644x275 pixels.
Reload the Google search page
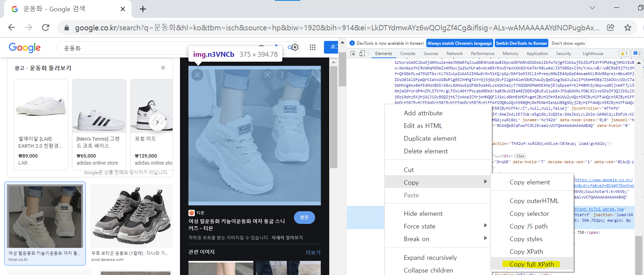point(46,28)
